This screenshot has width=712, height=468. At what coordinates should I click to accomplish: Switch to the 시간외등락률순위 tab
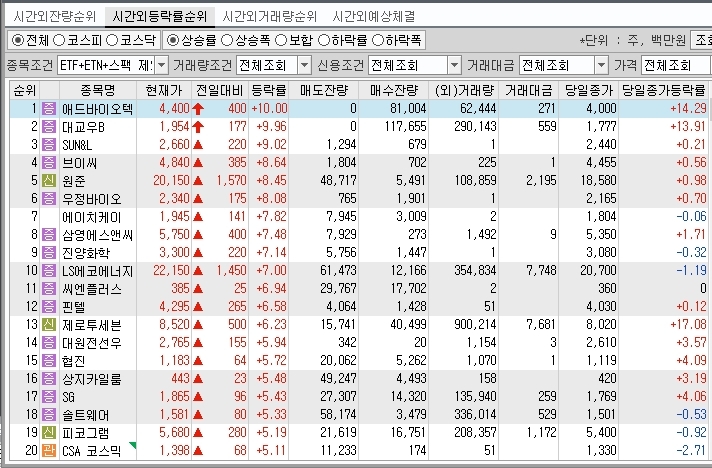tap(159, 17)
